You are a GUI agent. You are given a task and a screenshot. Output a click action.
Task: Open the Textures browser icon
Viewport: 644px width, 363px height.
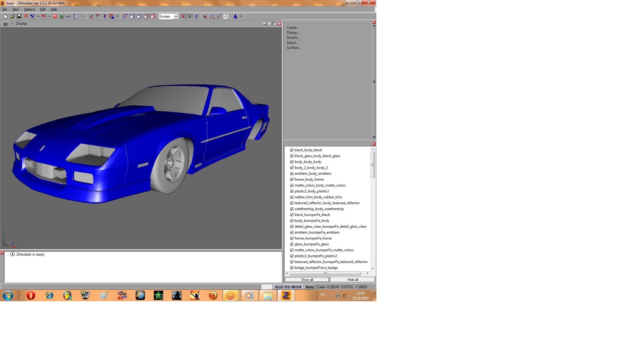(62, 16)
